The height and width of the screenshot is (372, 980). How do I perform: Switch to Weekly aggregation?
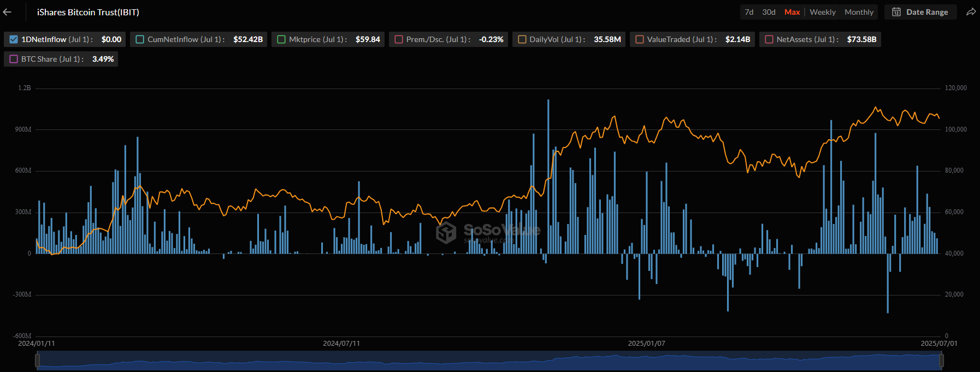tap(823, 12)
